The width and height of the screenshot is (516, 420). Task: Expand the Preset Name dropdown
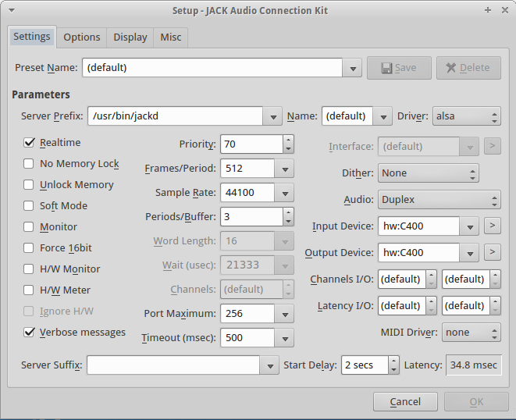tap(352, 68)
